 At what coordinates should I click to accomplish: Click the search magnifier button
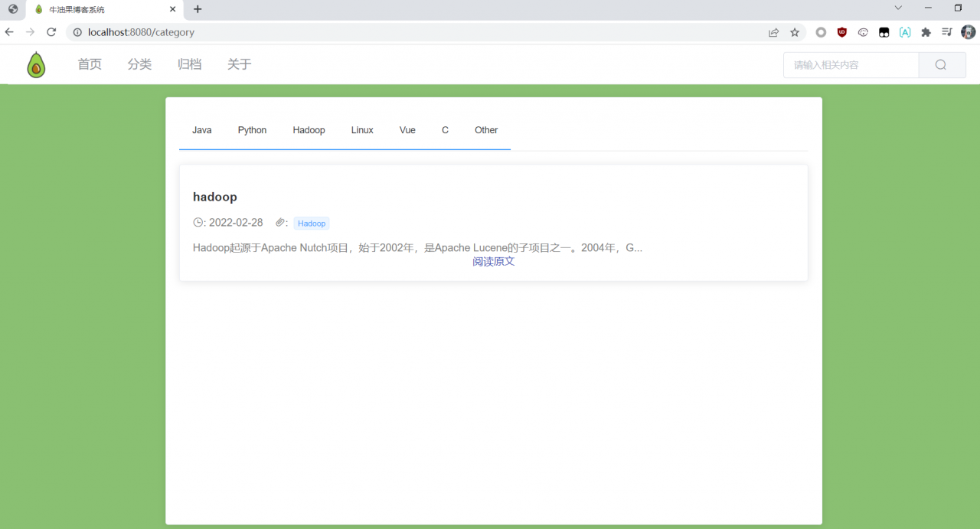(x=942, y=65)
